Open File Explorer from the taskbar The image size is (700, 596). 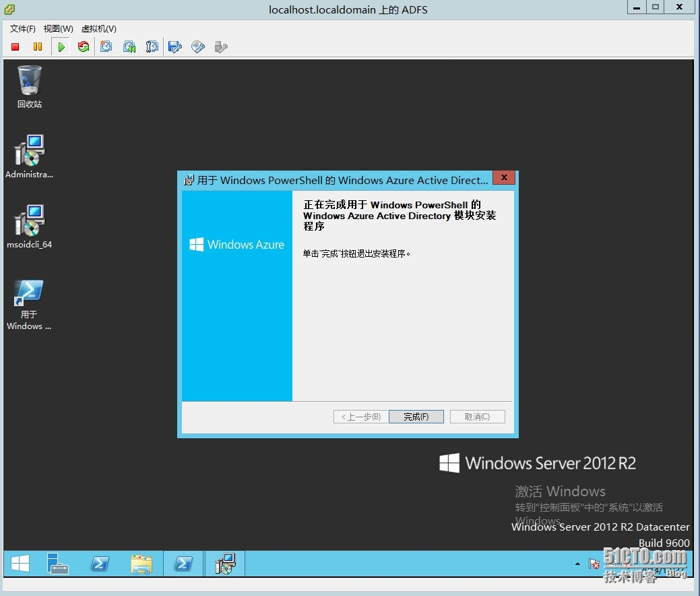141,564
